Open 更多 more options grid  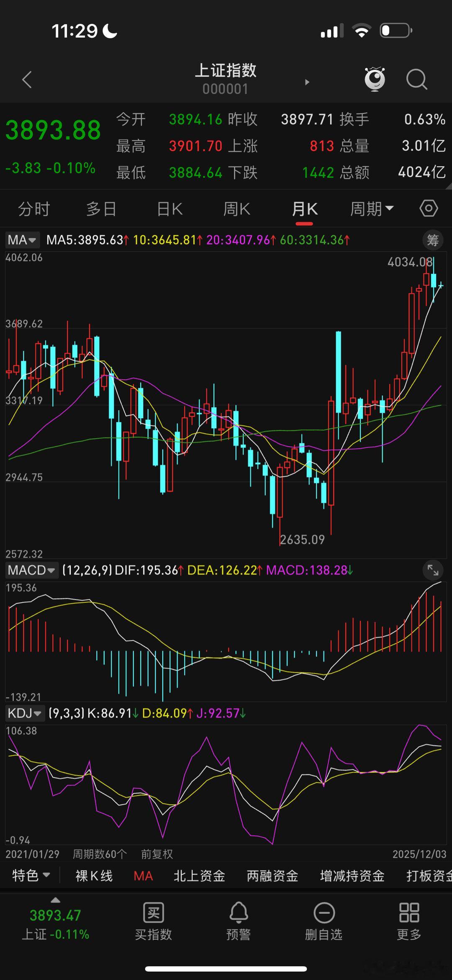pyautogui.click(x=409, y=921)
